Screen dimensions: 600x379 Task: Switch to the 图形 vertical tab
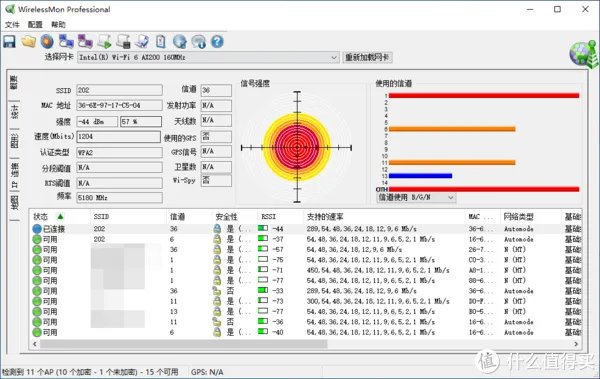(14, 142)
